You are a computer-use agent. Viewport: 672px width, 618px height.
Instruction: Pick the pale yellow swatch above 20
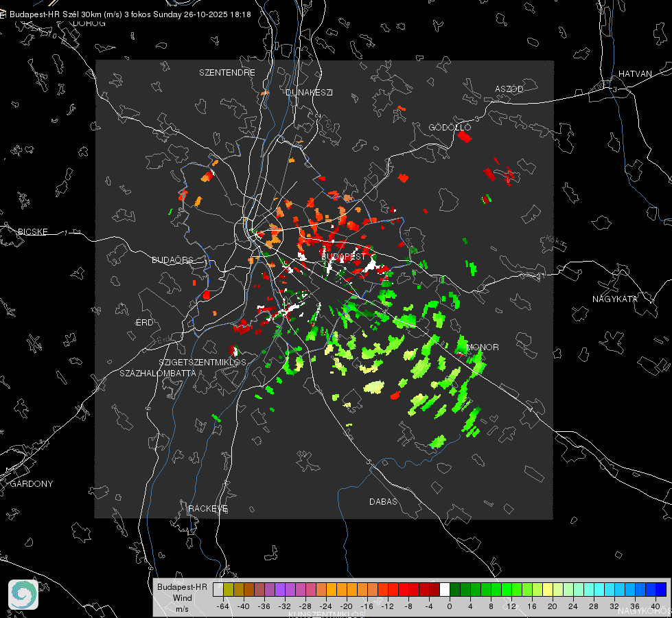tap(548, 589)
